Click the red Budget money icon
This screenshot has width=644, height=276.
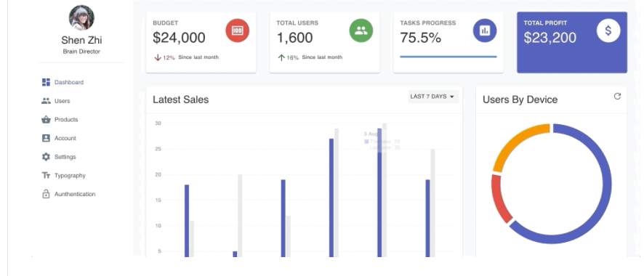coord(238,31)
